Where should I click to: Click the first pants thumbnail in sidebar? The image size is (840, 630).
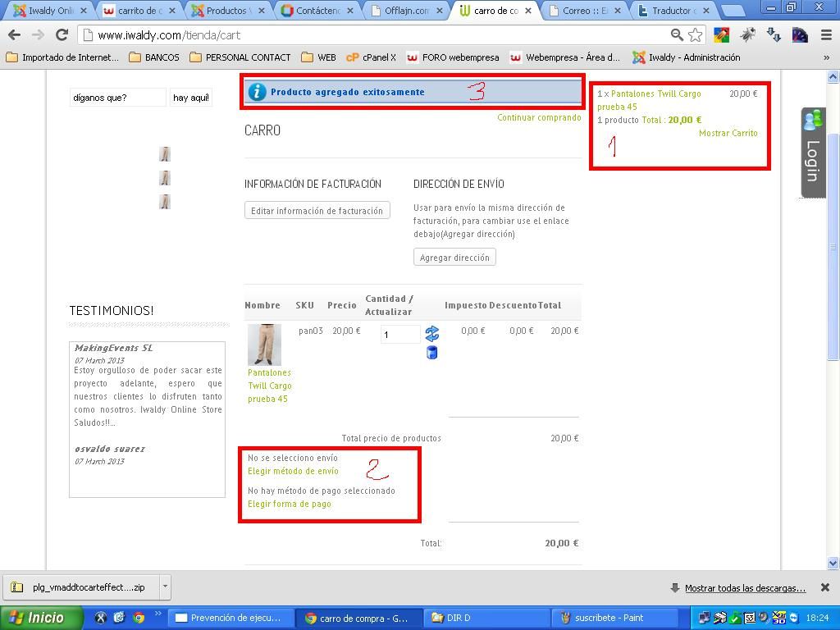point(165,154)
